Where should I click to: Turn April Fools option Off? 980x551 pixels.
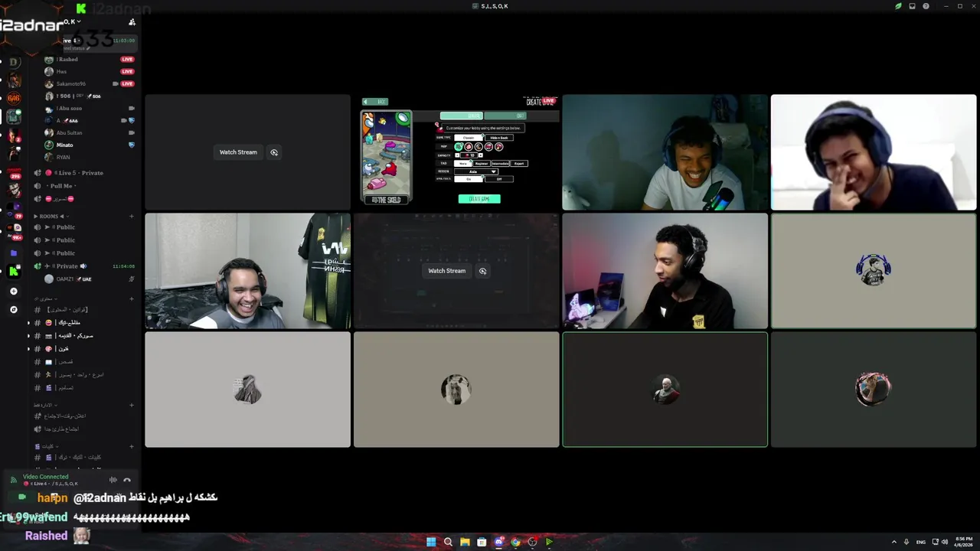[498, 179]
